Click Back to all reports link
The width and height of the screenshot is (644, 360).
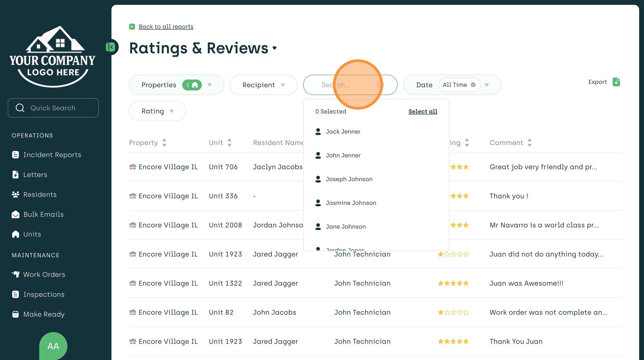[166, 26]
